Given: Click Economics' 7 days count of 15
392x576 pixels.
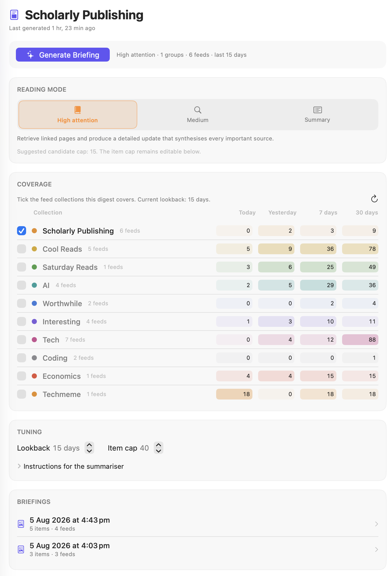Looking at the screenshot, I should tap(318, 376).
